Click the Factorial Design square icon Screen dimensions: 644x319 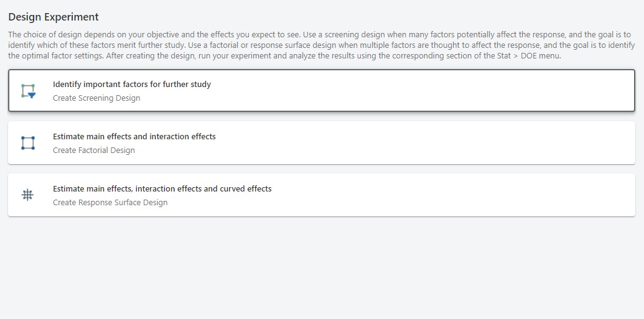pos(28,143)
